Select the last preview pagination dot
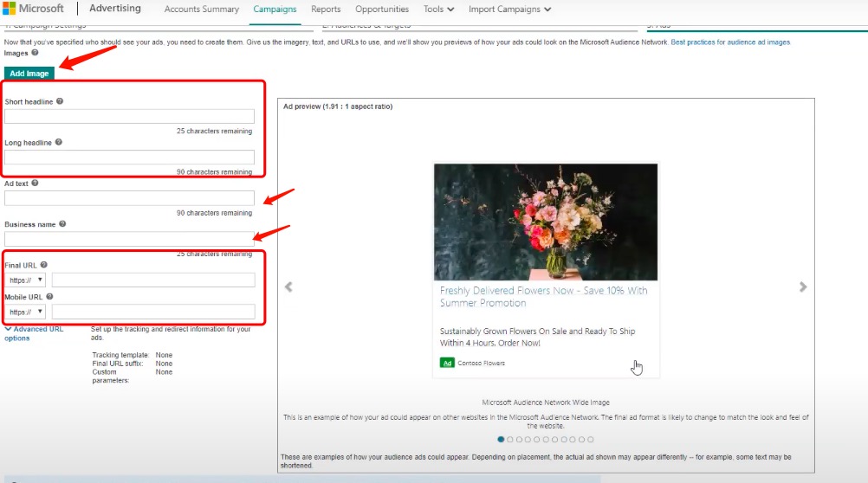The height and width of the screenshot is (483, 868). [x=591, y=440]
